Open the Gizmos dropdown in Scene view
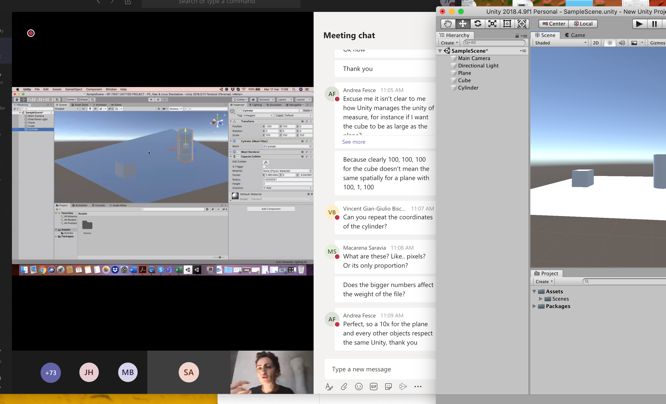This screenshot has width=666, height=404. click(657, 43)
